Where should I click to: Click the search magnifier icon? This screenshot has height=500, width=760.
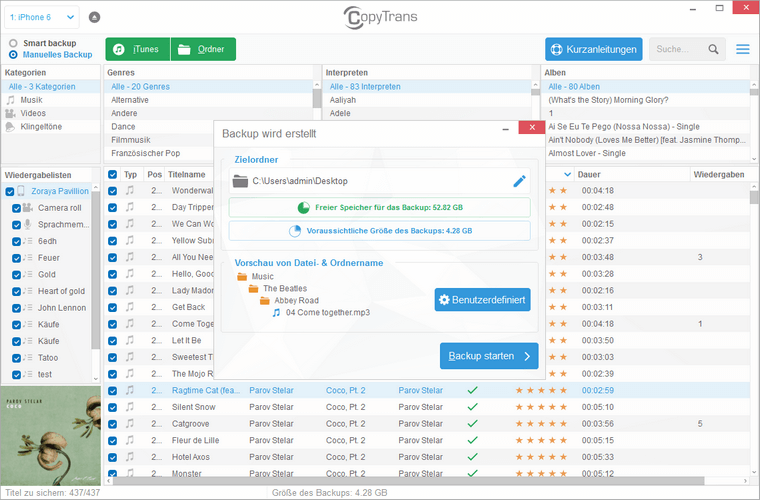click(x=713, y=49)
